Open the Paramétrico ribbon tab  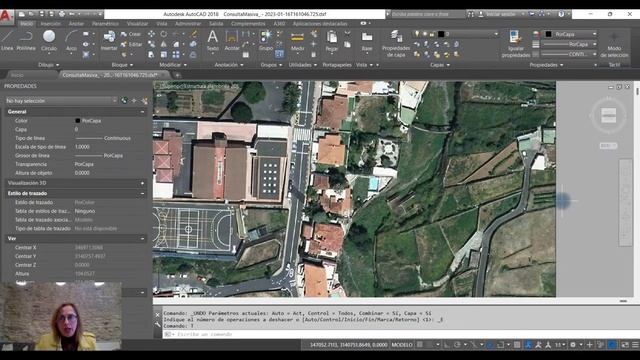coord(105,24)
